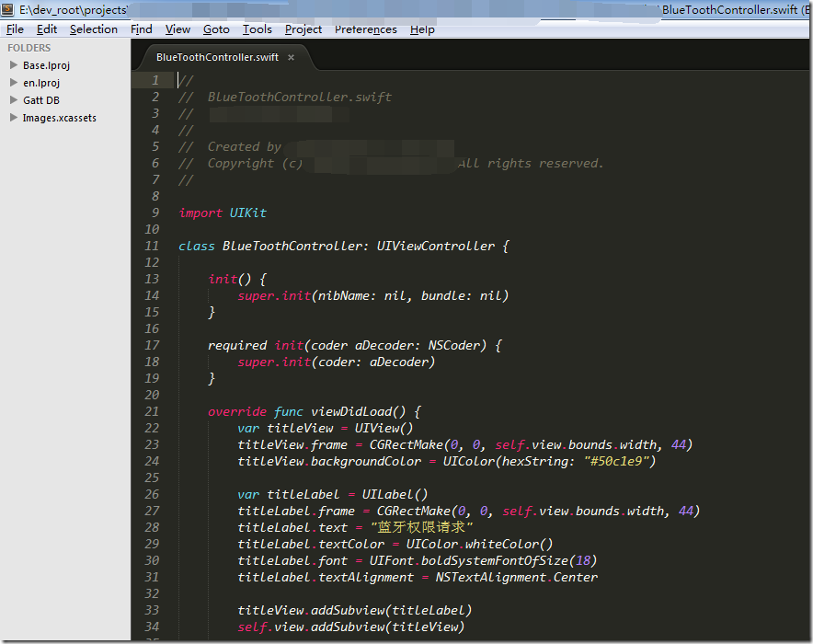Place cursor on 'import UIKit' line
This screenshot has width=813, height=644.
click(x=223, y=213)
